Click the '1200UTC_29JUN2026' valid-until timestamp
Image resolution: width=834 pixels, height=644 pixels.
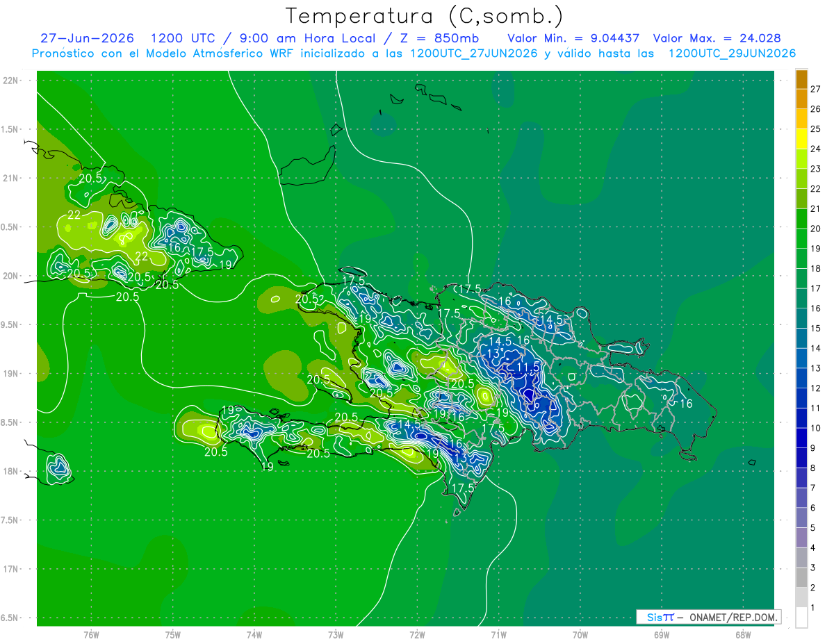[732, 53]
